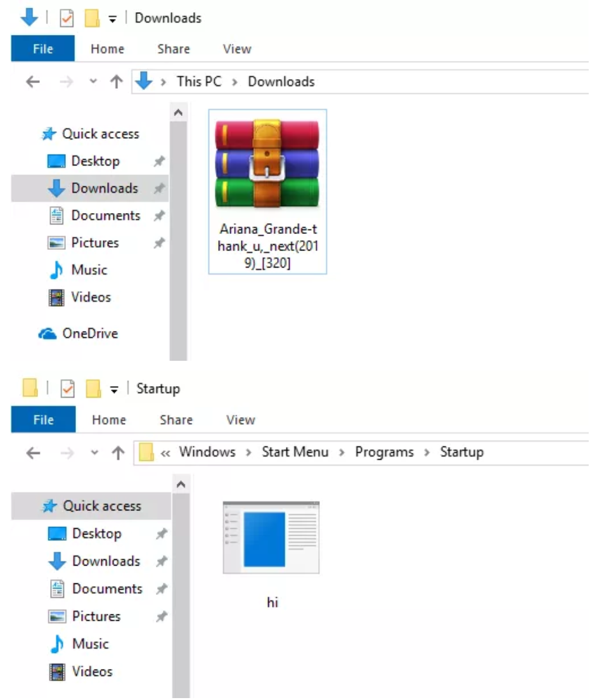
Task: Click Properties checkmark icon in Startup title bar
Action: (x=67, y=389)
